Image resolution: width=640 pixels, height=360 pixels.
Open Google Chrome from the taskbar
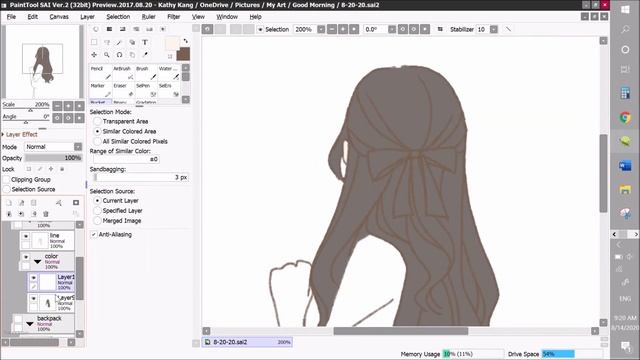[x=625, y=118]
